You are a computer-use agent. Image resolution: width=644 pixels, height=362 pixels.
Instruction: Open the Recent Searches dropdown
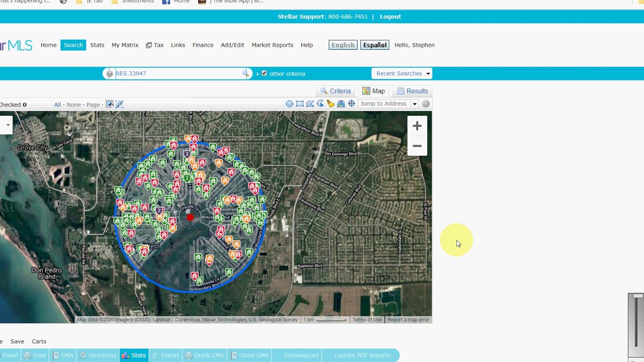pyautogui.click(x=402, y=73)
